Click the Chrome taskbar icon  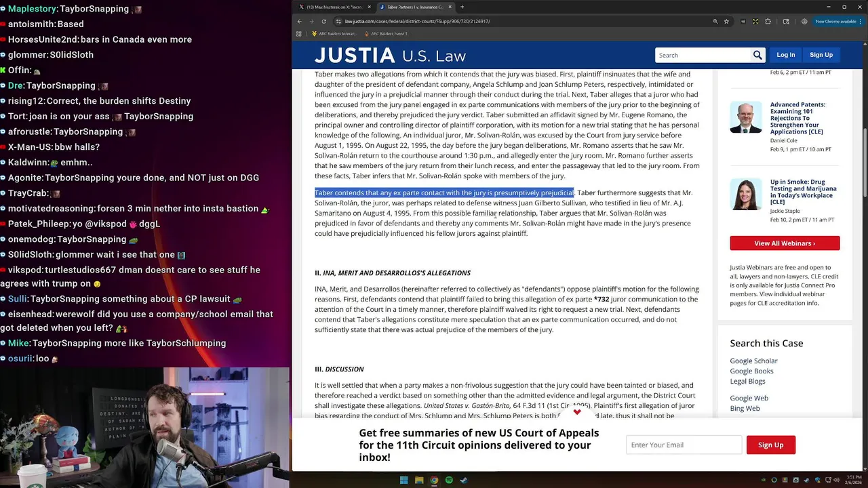[x=434, y=480]
